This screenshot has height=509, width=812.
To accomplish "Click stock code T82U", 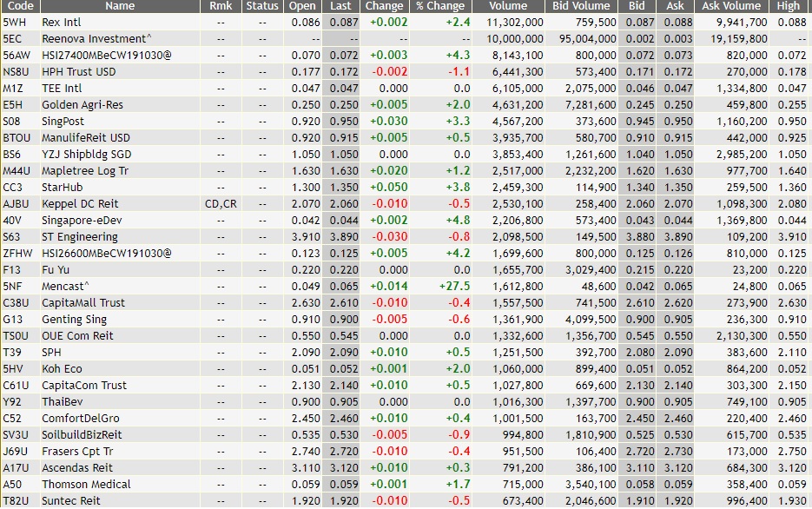I will coord(16,501).
